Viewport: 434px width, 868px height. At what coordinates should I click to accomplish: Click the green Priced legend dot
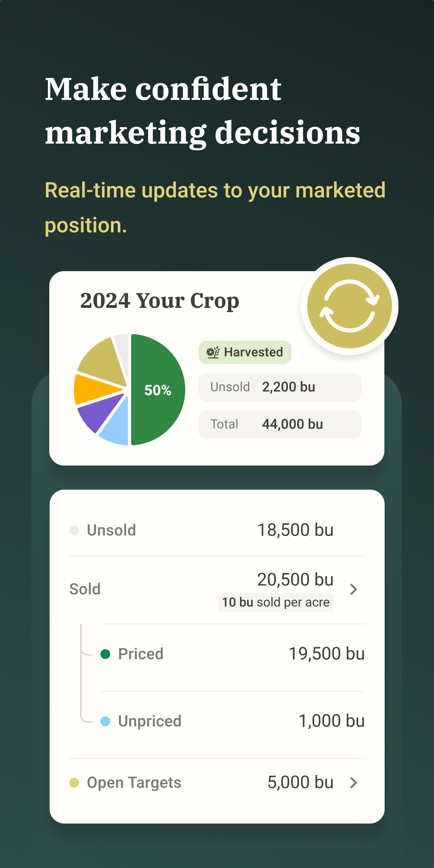tap(105, 654)
